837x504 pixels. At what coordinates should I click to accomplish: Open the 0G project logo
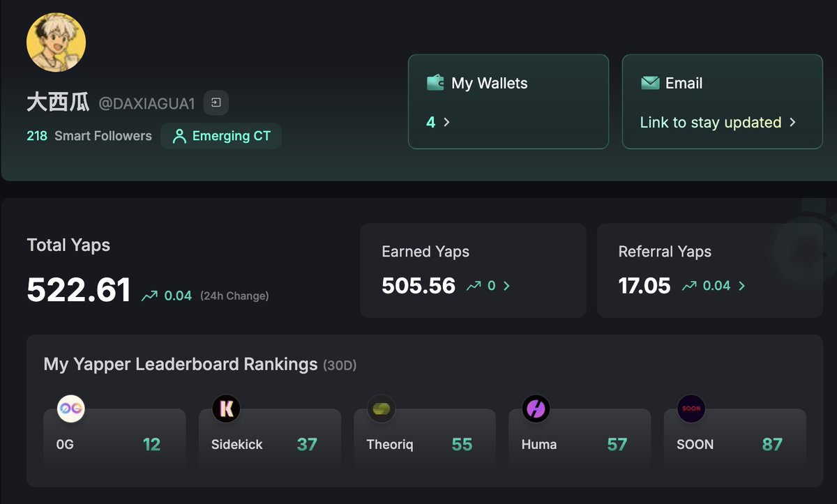pos(70,408)
